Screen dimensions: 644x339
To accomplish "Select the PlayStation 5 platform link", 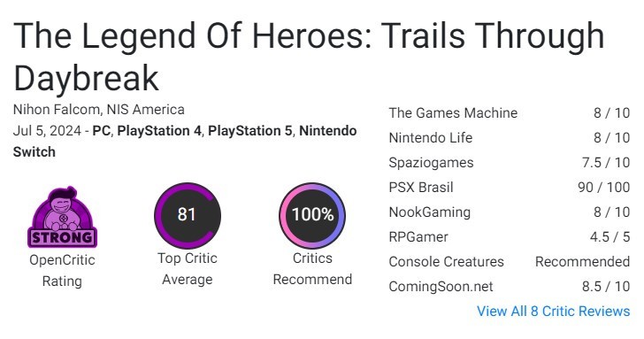I will click(x=250, y=131).
